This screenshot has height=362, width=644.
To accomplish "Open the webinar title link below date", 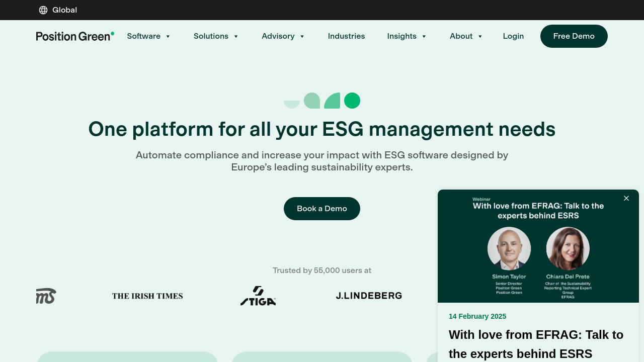I will coord(536,344).
